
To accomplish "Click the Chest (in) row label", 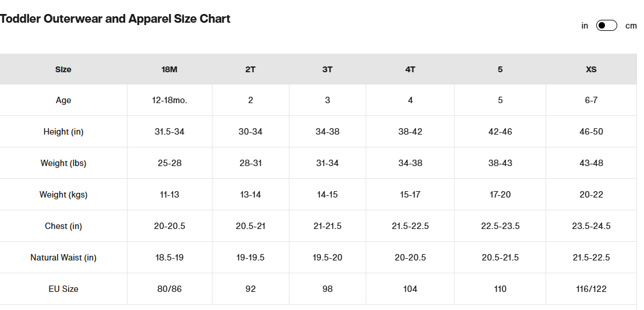I will pos(63,226).
